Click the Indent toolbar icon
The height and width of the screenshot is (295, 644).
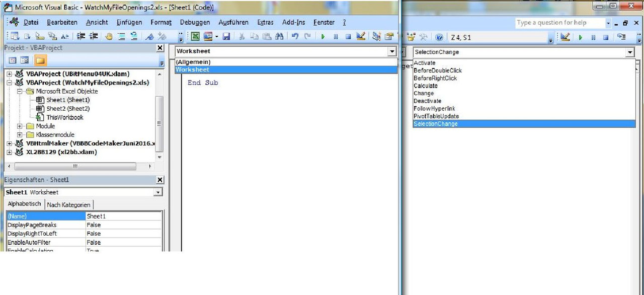pyautogui.click(x=80, y=36)
